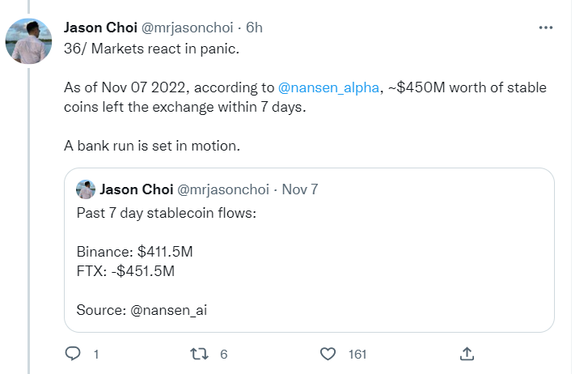Click the retweet count of 6
This screenshot has height=374, width=588.
pyautogui.click(x=223, y=354)
